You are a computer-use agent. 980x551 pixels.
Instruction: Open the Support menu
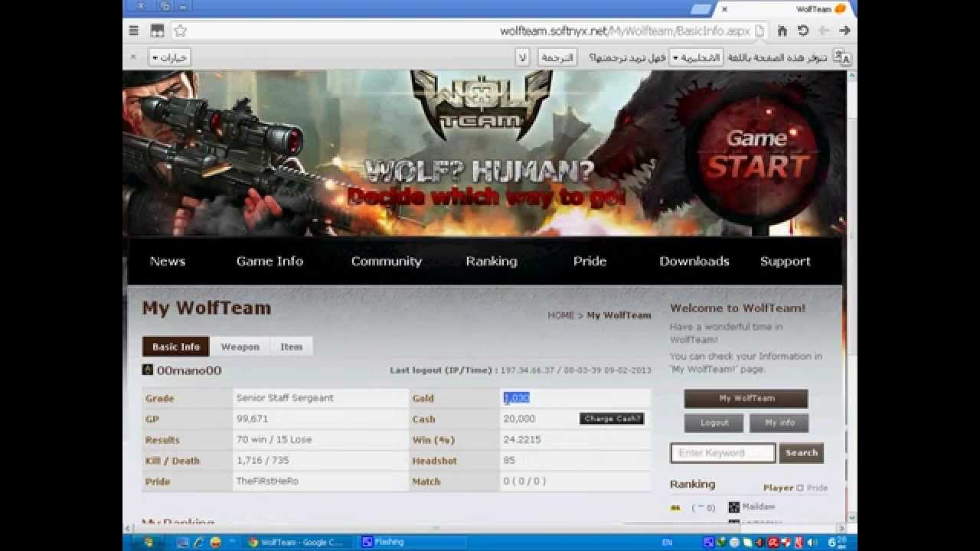(x=785, y=261)
